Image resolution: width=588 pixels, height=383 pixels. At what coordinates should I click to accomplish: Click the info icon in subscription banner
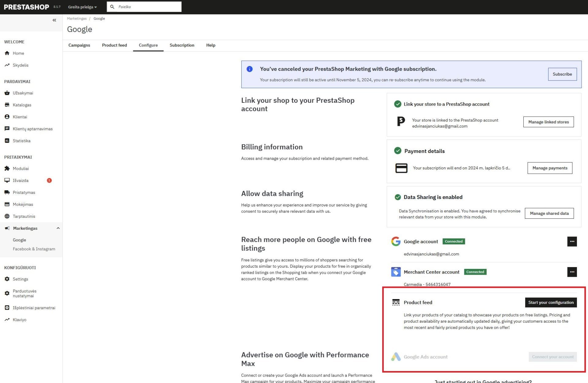coord(250,69)
